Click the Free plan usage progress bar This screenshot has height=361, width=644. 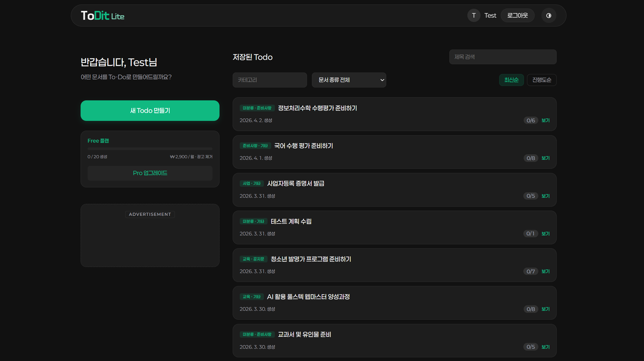(x=150, y=149)
